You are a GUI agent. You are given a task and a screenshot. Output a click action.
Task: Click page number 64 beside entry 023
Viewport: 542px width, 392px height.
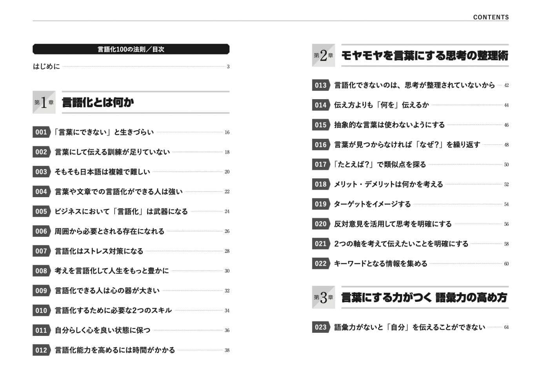[506, 327]
